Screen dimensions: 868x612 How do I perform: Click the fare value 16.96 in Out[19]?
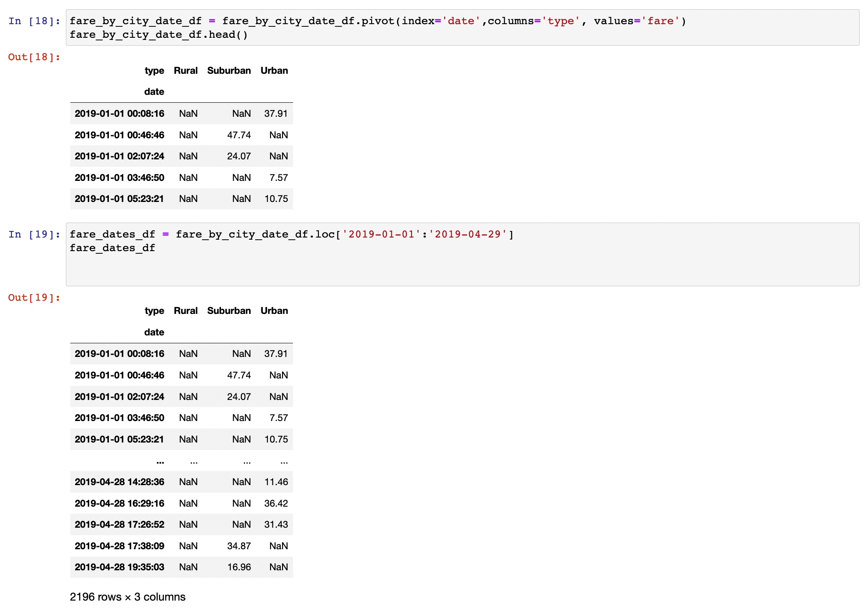coord(240,567)
